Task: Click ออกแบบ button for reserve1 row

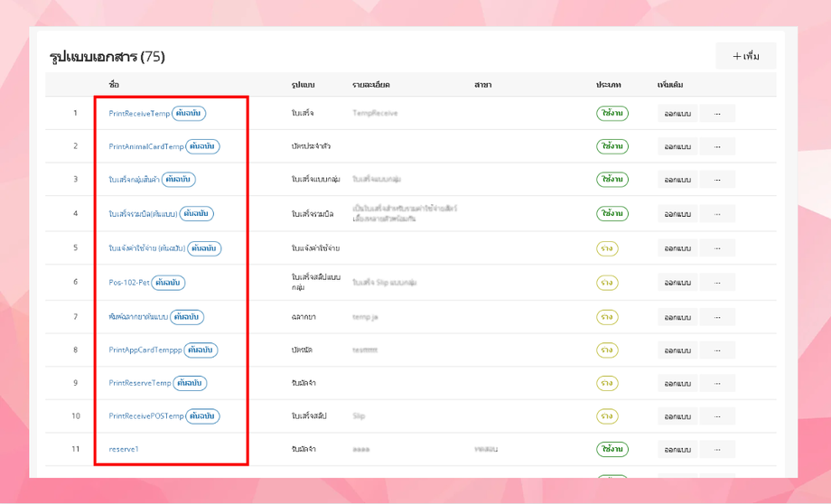Action: [x=677, y=449]
